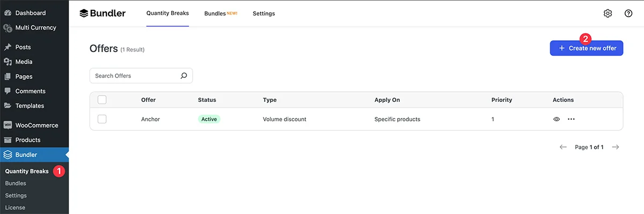Click the Comments icon in sidebar
The width and height of the screenshot is (644, 214).
click(x=8, y=91)
